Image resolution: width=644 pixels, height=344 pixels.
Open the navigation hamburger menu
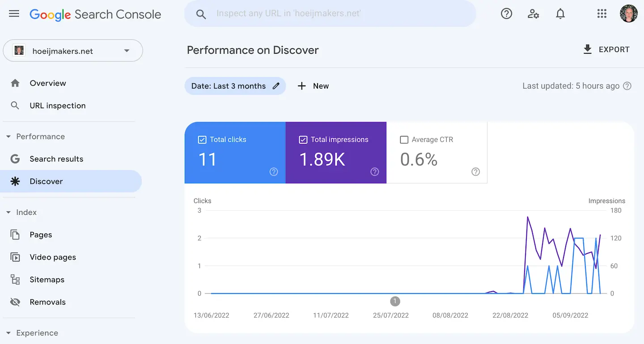pos(14,13)
